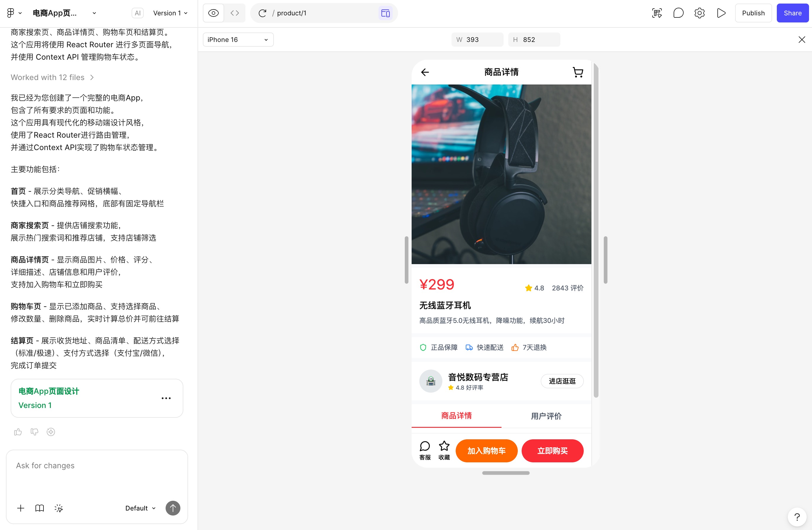Image resolution: width=812 pixels, height=530 pixels.
Task: Open the iPhone 16 device dropdown
Action: click(x=238, y=40)
